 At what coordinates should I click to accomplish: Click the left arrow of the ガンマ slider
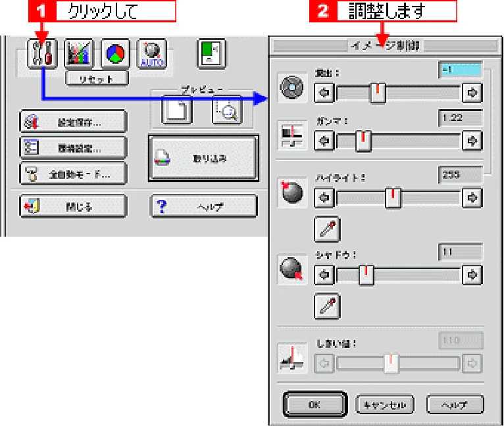[324, 141]
